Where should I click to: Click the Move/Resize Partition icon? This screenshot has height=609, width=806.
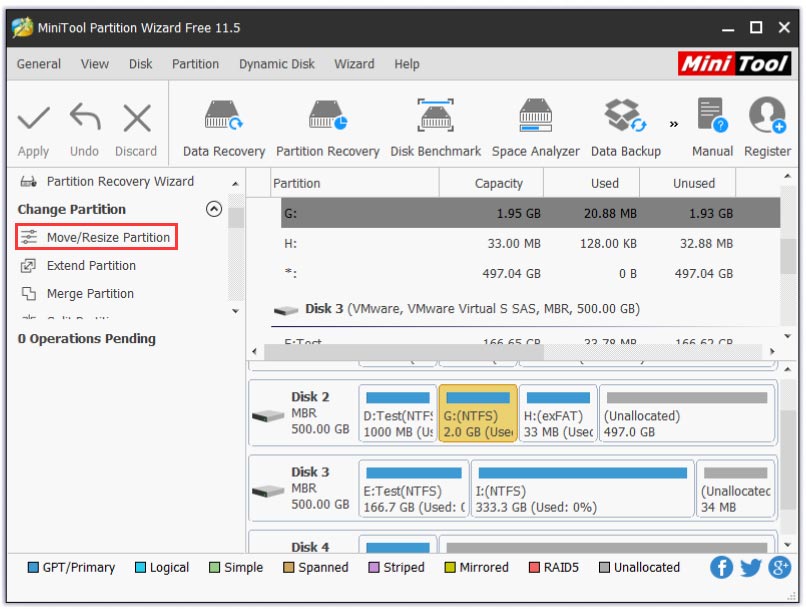click(29, 237)
